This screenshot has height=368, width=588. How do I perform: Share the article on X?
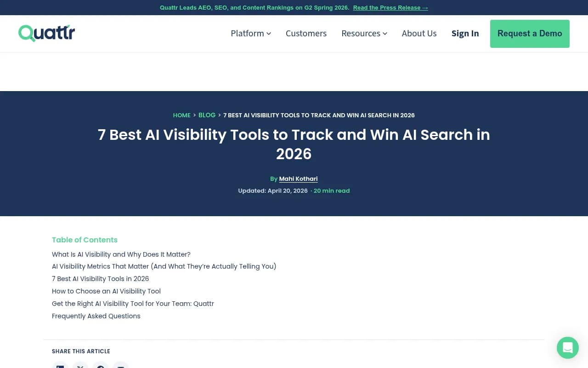click(80, 366)
